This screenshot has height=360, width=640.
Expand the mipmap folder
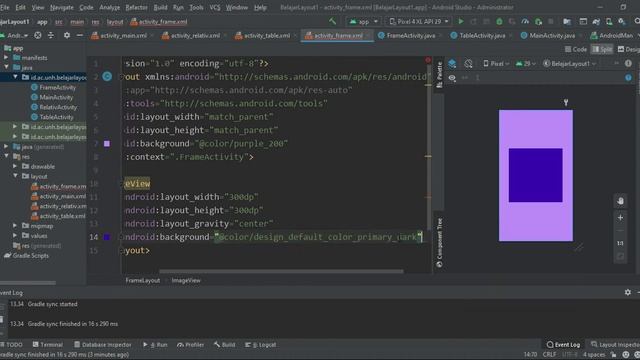tap(15, 225)
